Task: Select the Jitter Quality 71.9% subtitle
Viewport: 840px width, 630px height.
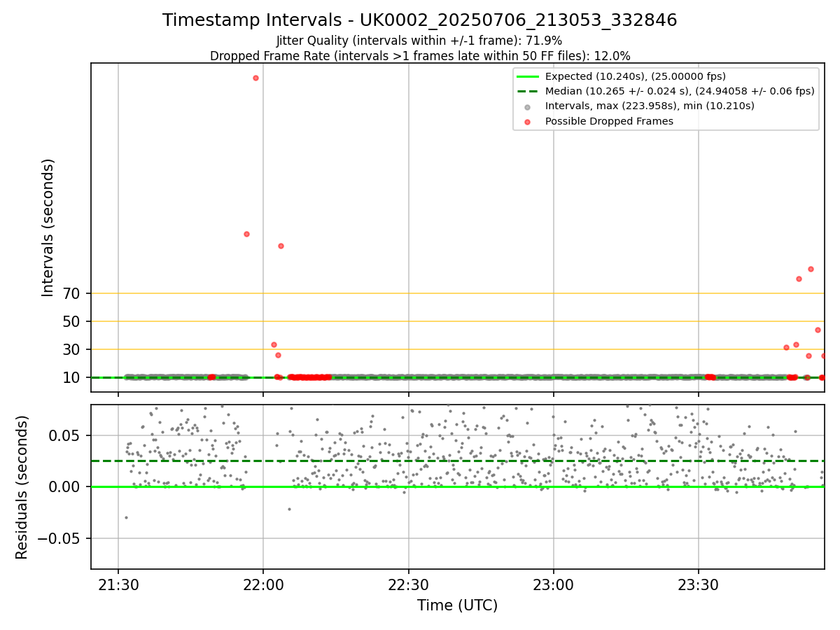Action: (x=419, y=41)
